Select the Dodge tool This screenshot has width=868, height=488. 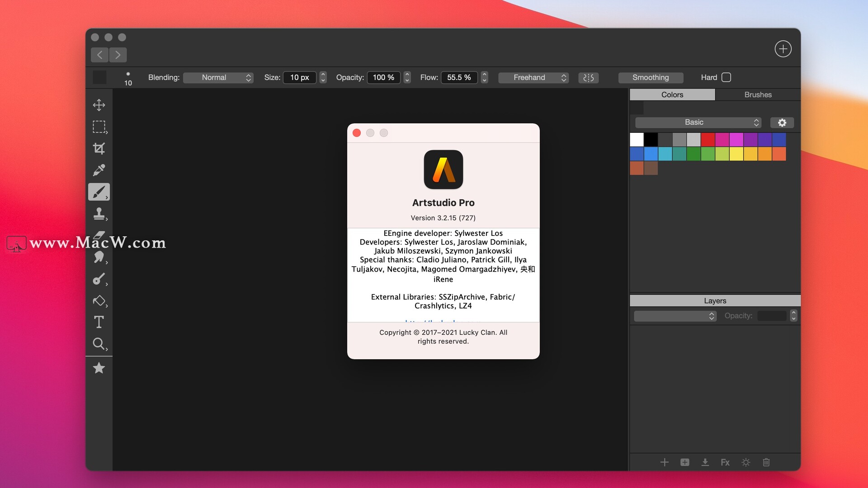[x=99, y=279]
